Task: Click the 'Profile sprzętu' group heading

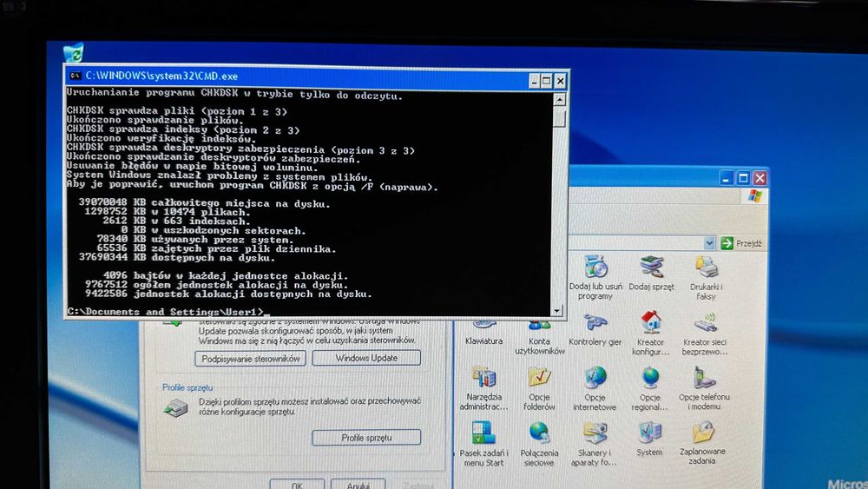Action: click(187, 387)
